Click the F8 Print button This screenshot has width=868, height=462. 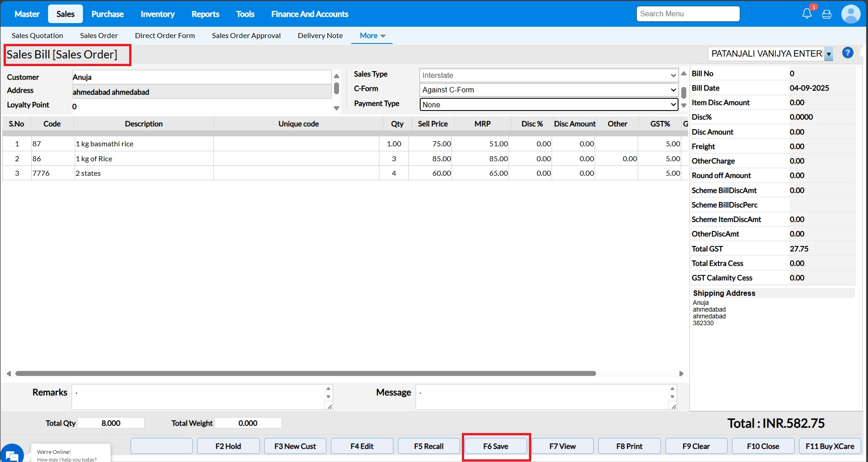[x=629, y=446]
